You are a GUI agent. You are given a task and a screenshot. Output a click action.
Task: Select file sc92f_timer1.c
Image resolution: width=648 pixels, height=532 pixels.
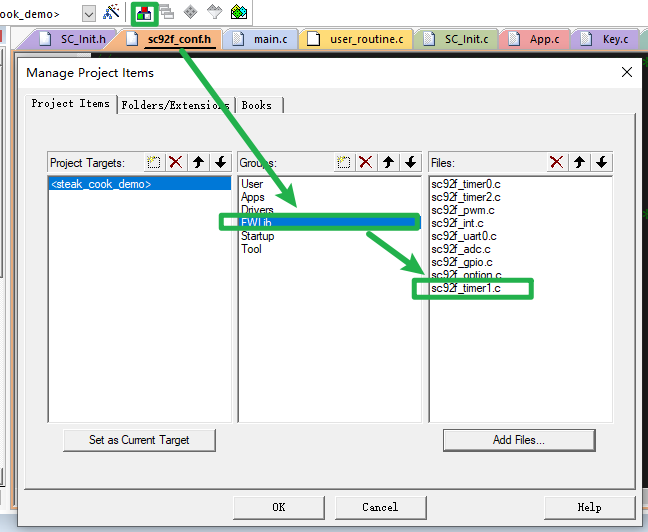tap(466, 288)
